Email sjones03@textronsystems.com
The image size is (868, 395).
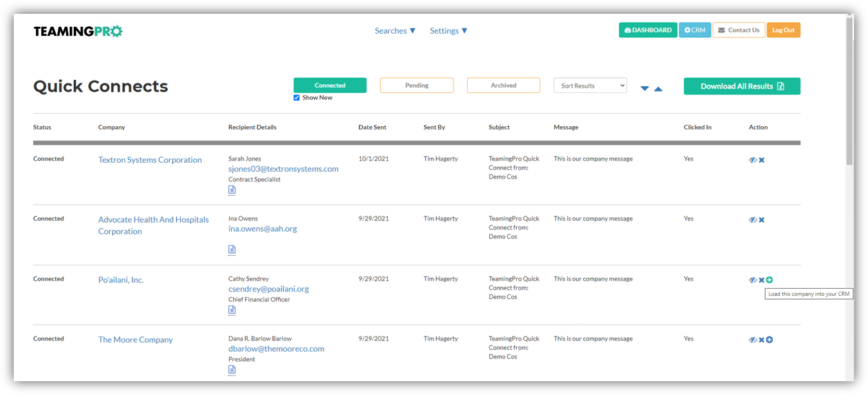(x=284, y=169)
